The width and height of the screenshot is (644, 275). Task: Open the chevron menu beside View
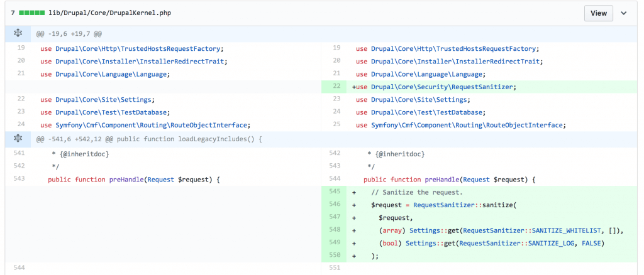pos(624,13)
